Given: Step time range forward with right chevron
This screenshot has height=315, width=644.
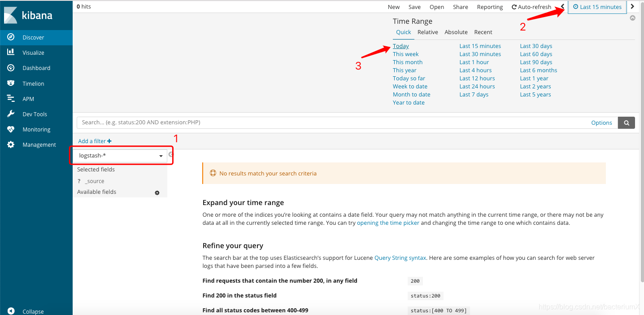Looking at the screenshot, I should pos(632,7).
